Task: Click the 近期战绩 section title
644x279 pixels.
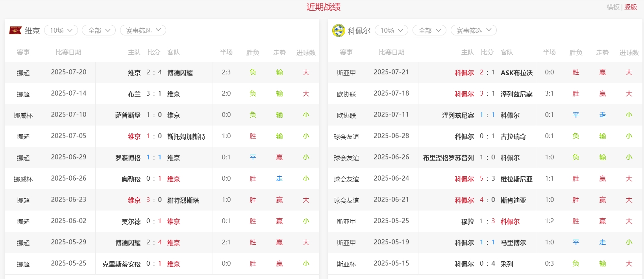Action: [323, 7]
